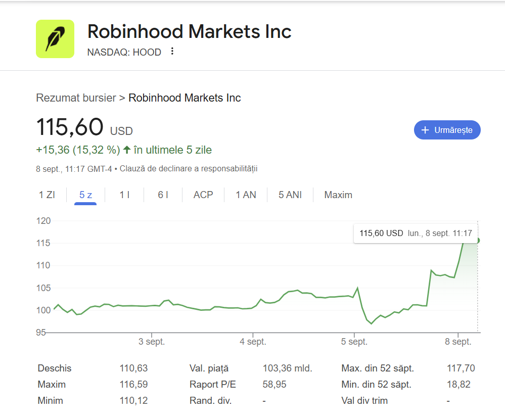
Task: Switch chart to 1 l range
Action: point(125,195)
